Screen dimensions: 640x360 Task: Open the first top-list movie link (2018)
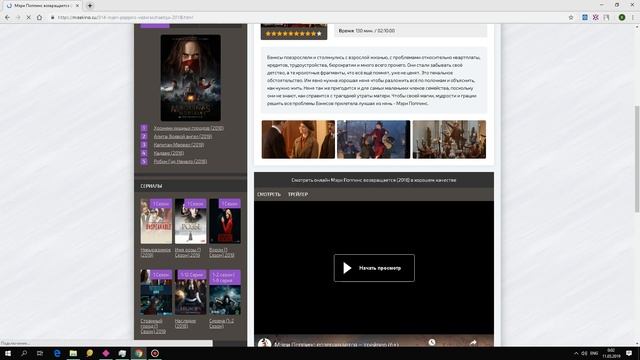pos(189,128)
